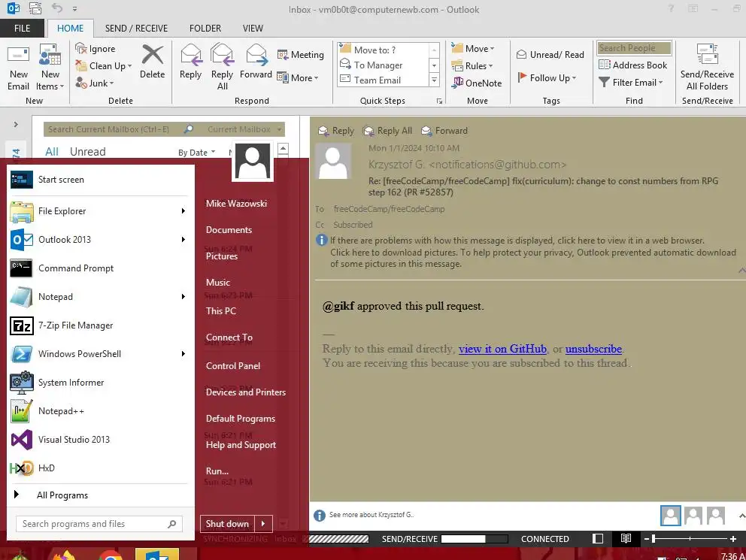Click the zoom in plus button

coord(733,539)
